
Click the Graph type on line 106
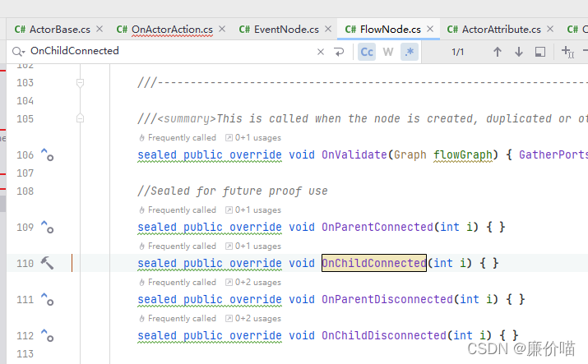(410, 154)
